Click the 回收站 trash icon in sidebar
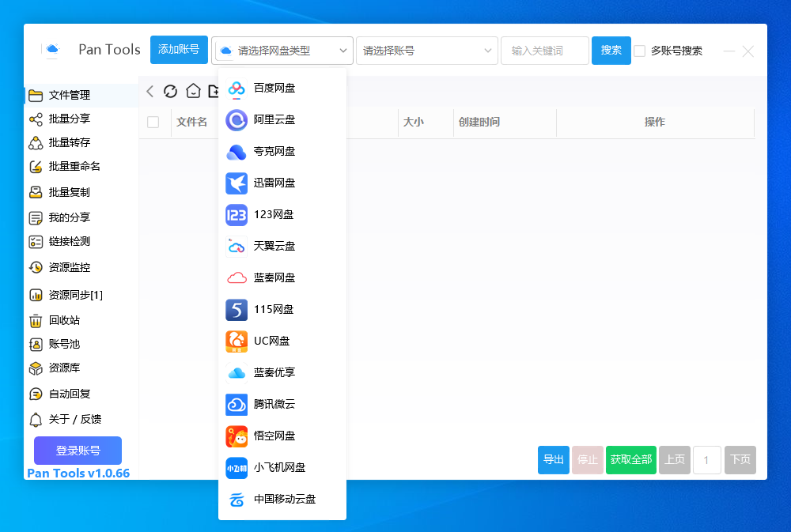 coord(36,320)
